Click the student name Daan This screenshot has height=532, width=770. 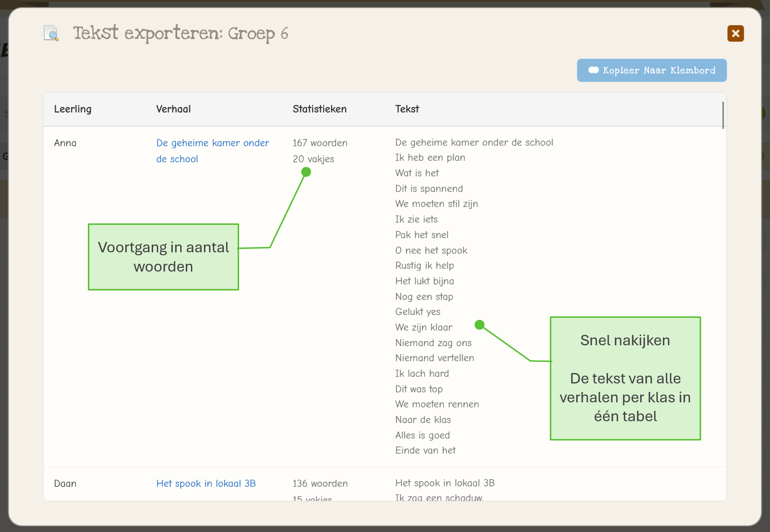(x=65, y=483)
